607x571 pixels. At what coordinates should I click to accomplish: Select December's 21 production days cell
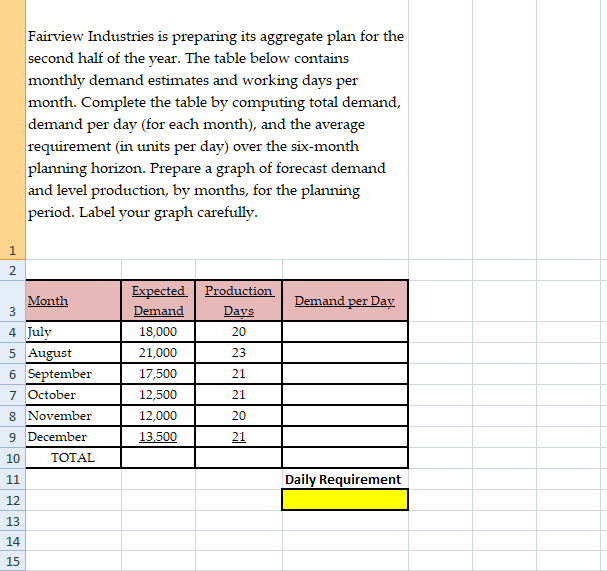pos(239,437)
